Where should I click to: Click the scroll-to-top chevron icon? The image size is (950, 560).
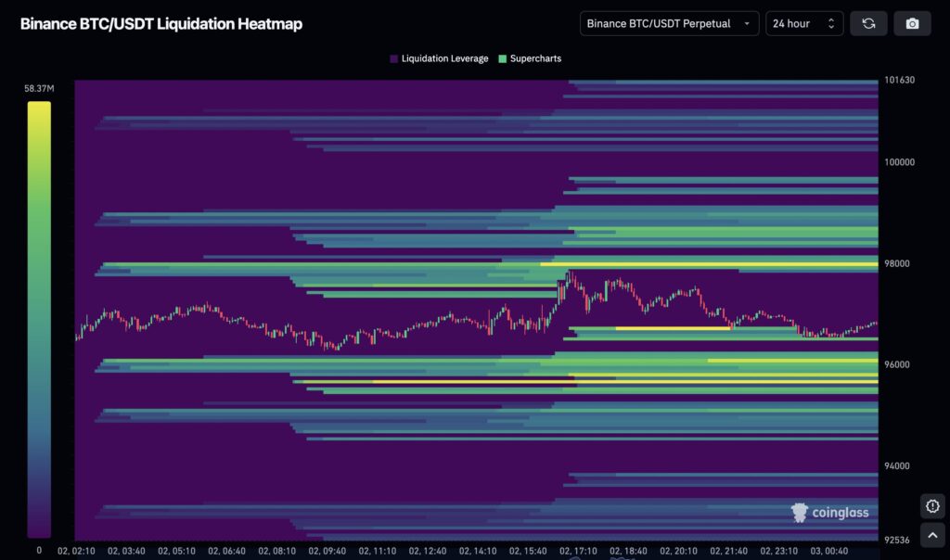pyautogui.click(x=932, y=535)
